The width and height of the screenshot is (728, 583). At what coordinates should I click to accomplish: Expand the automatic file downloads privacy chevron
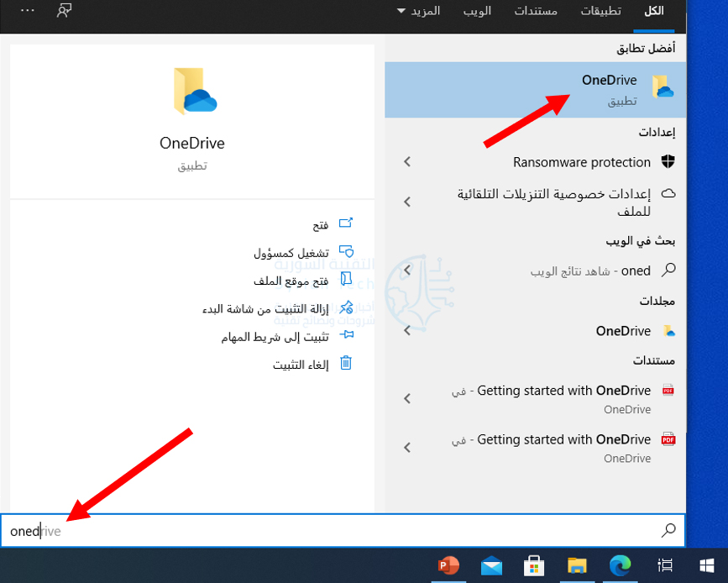(407, 202)
